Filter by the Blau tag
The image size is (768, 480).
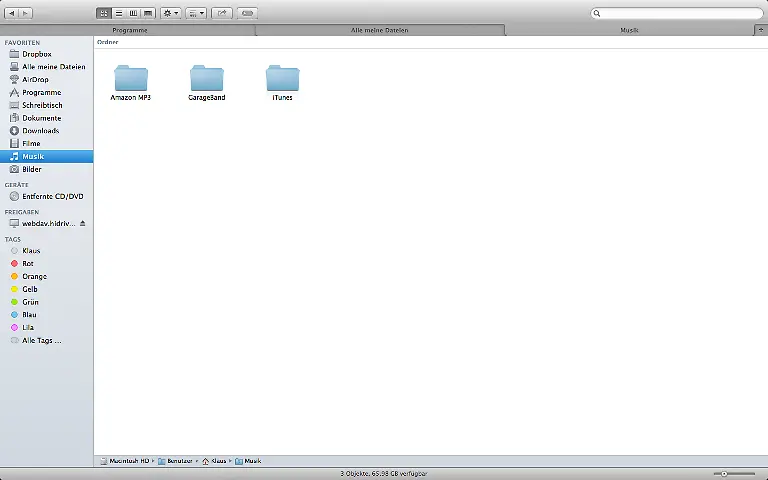[x=47, y=314]
